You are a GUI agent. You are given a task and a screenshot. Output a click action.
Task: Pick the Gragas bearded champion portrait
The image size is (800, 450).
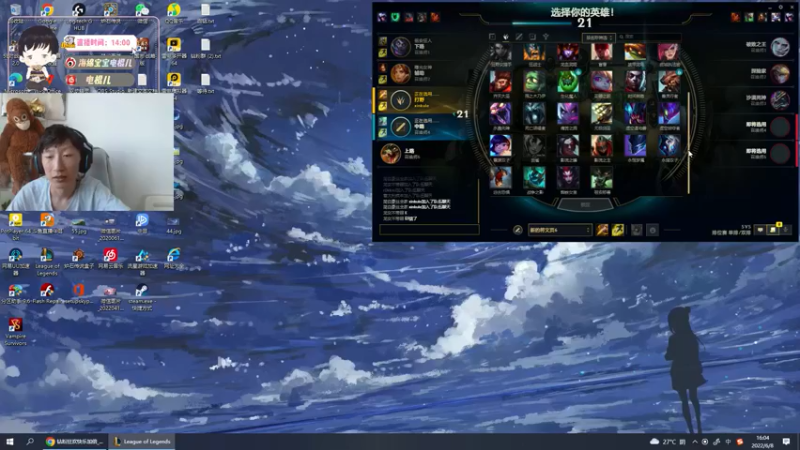(x=669, y=83)
